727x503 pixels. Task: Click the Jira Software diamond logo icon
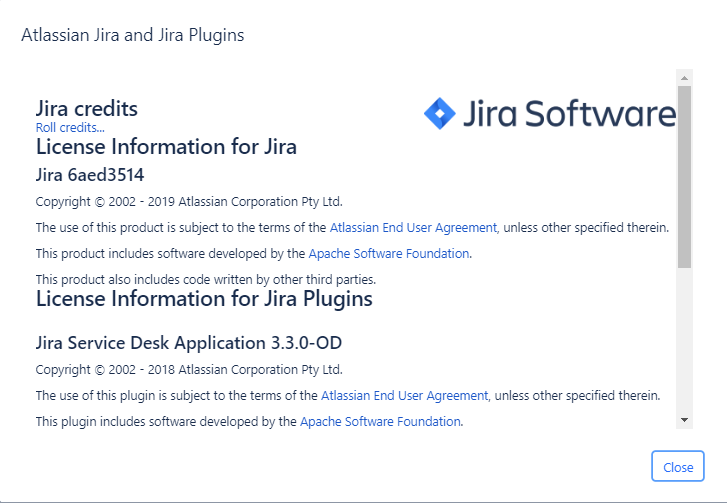click(440, 114)
